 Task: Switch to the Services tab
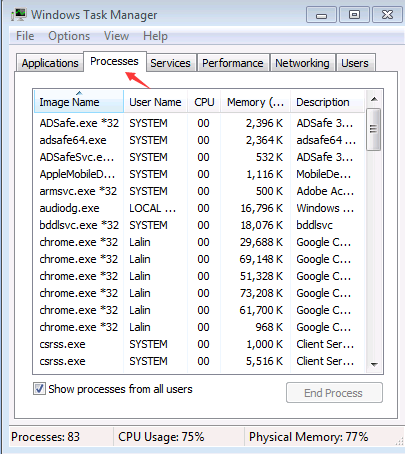[x=170, y=63]
